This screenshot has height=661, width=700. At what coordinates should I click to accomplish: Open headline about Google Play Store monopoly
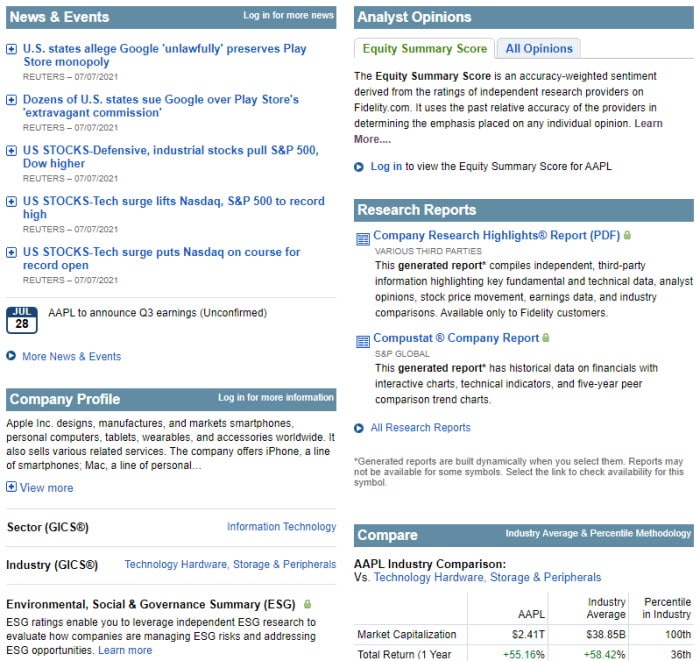(165, 55)
